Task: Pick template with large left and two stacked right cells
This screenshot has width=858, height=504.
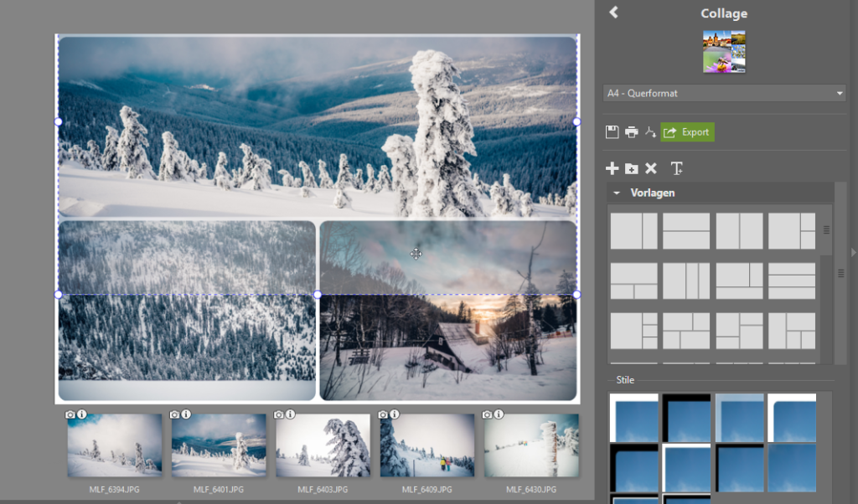Action: click(x=792, y=231)
